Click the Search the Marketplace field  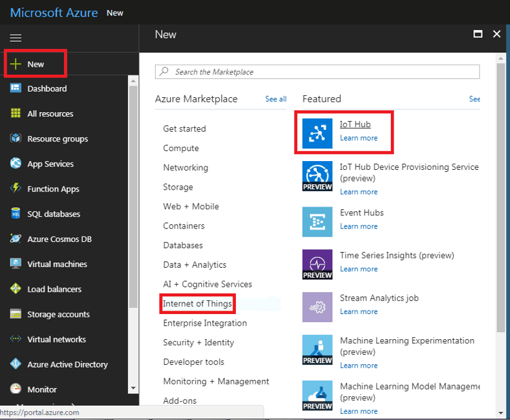coord(317,71)
